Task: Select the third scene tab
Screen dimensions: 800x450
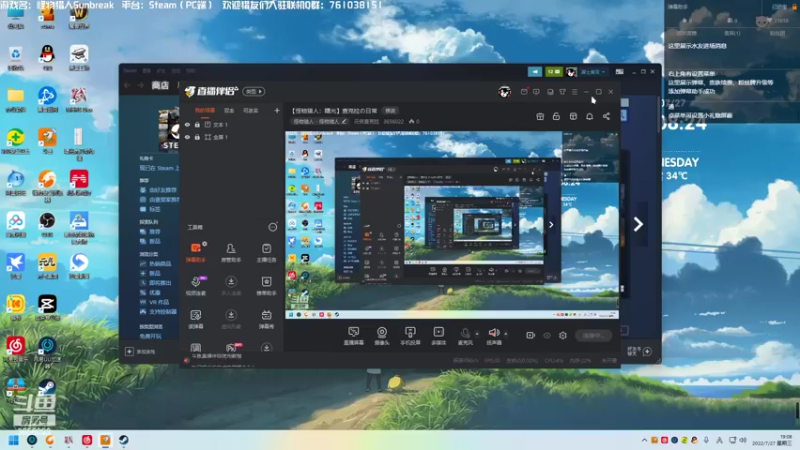Action: (251, 110)
